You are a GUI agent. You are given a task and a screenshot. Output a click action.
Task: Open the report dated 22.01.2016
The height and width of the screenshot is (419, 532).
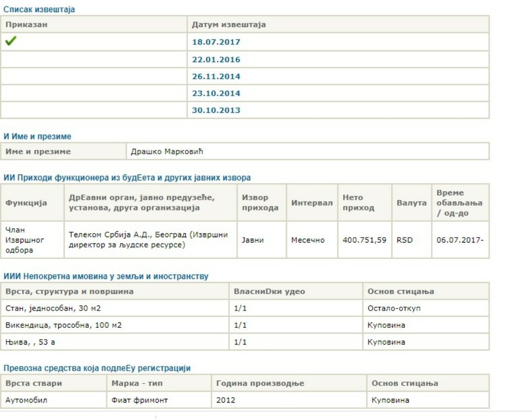(216, 59)
